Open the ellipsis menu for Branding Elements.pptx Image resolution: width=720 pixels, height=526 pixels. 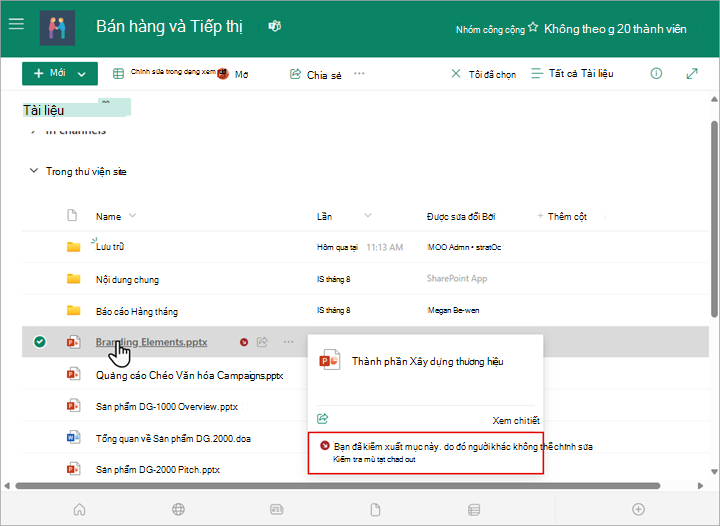click(288, 341)
